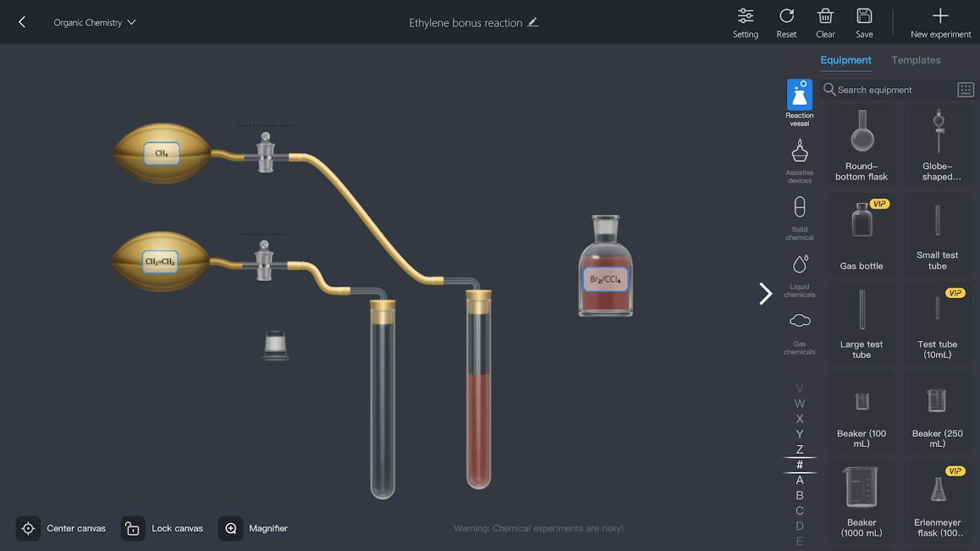Open the Setting panel icon
This screenshot has width=980, height=551.
click(745, 16)
